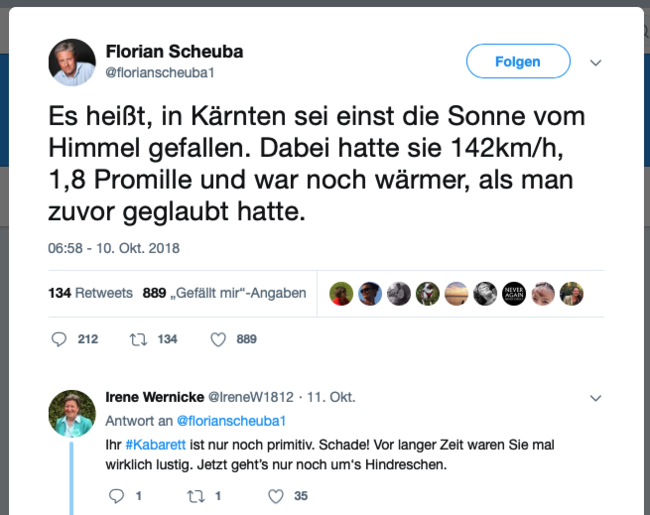View the 134 Retweets list
The width and height of the screenshot is (650, 515).
tap(90, 293)
